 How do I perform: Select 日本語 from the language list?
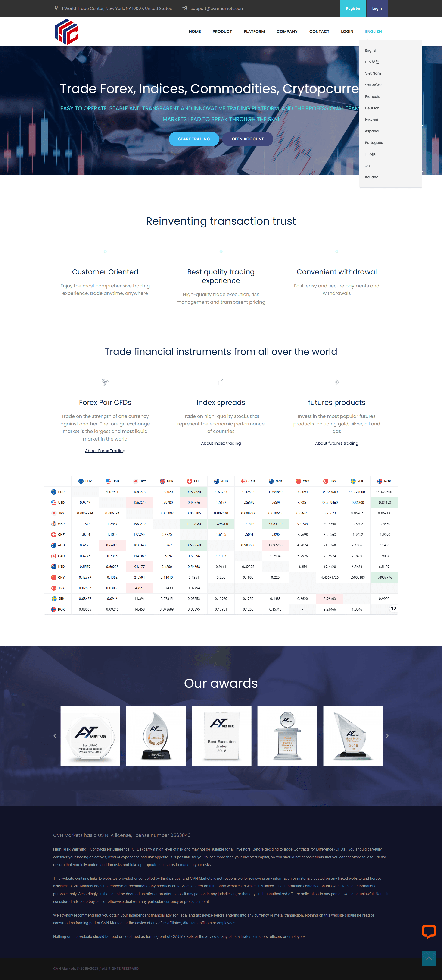(x=370, y=154)
